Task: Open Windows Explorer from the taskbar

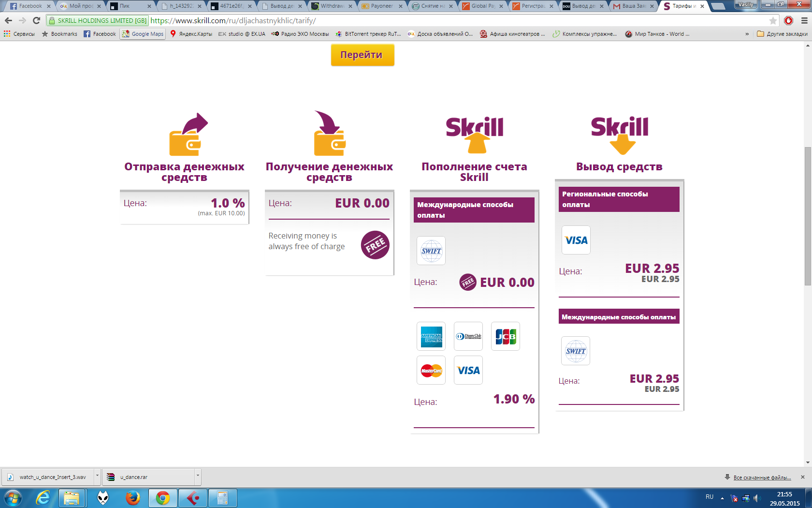Action: point(72,498)
